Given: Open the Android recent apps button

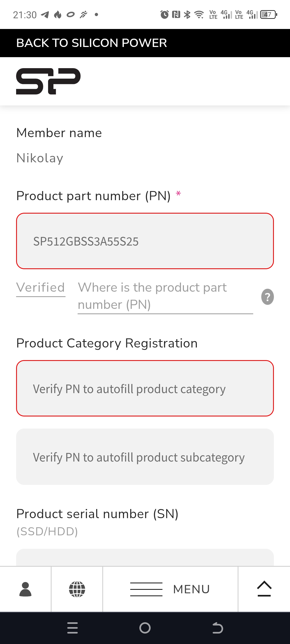Looking at the screenshot, I should [x=73, y=628].
